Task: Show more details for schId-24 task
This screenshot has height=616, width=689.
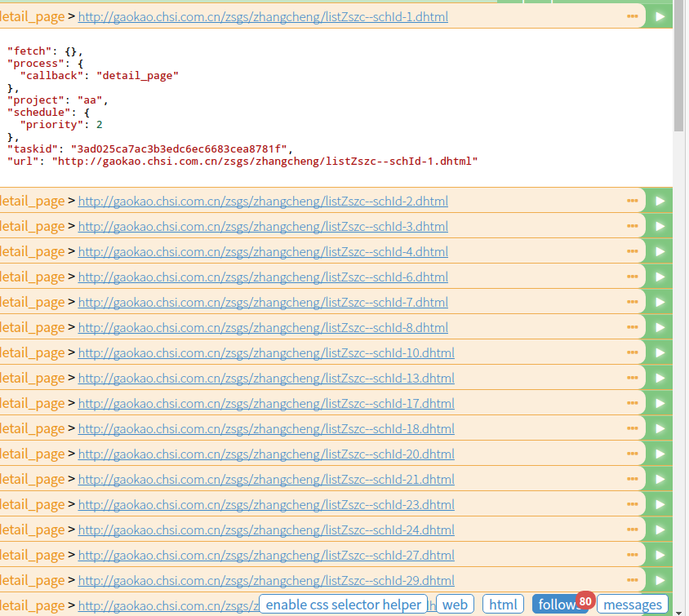Action: (x=632, y=530)
